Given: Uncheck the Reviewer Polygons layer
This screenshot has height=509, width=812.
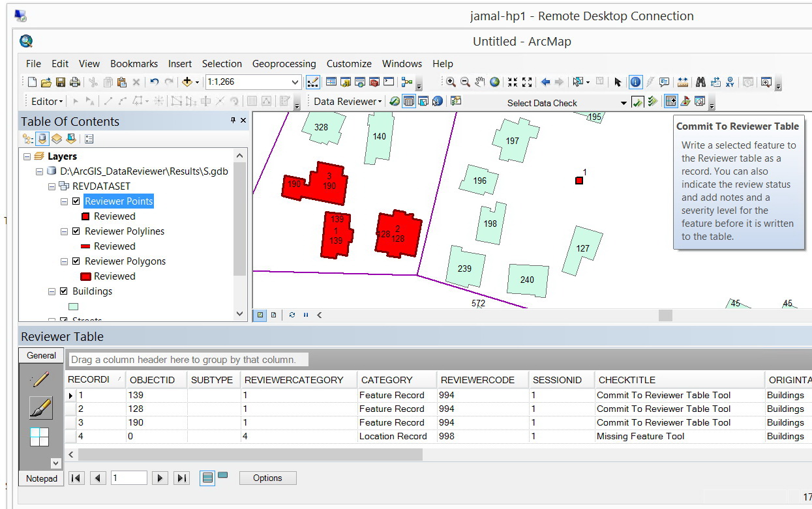Looking at the screenshot, I should 76,261.
